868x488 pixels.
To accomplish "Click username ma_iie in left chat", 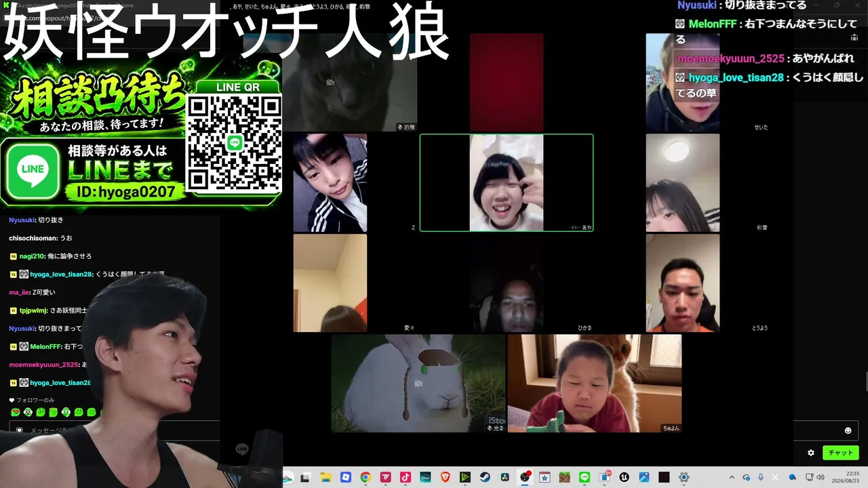I will 18,292.
